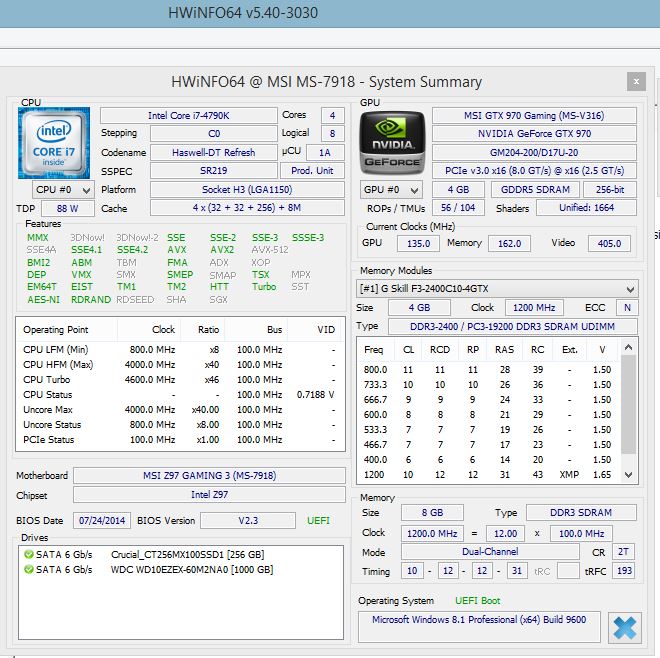
Task: Click the 1200.0 MHz memory clock field
Action: point(432,534)
